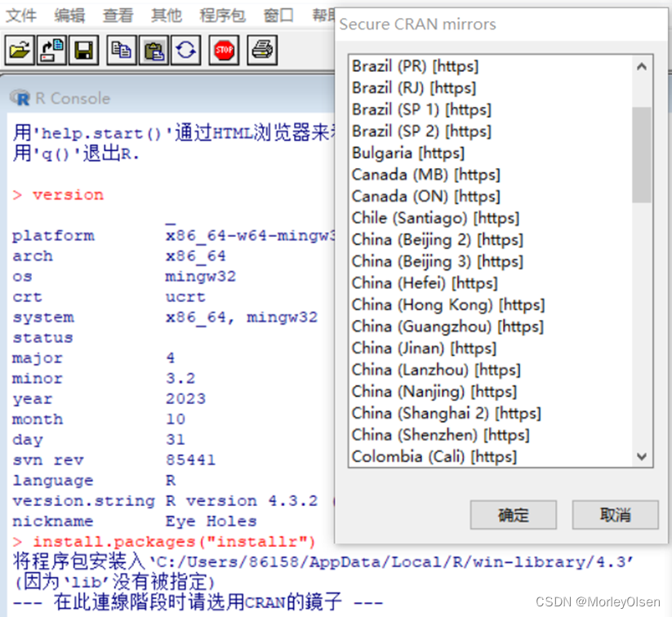
Task: Open the 编辑 menu
Action: (69, 16)
